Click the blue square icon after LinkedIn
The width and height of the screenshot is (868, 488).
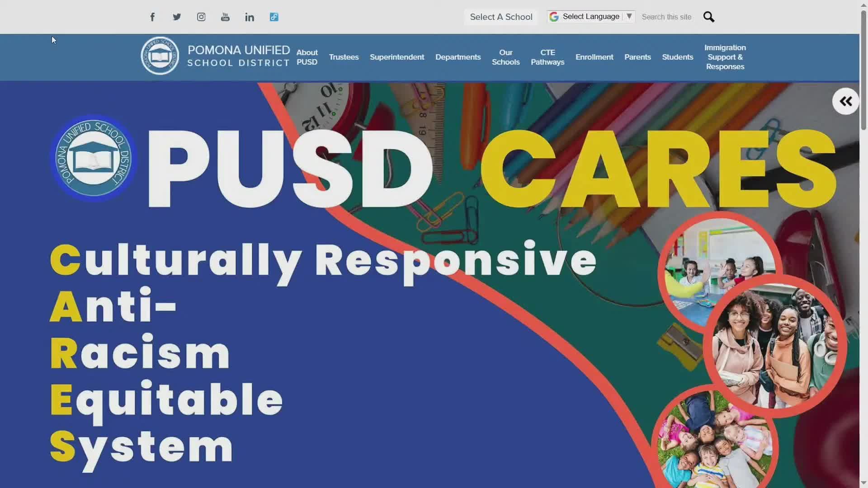(274, 17)
